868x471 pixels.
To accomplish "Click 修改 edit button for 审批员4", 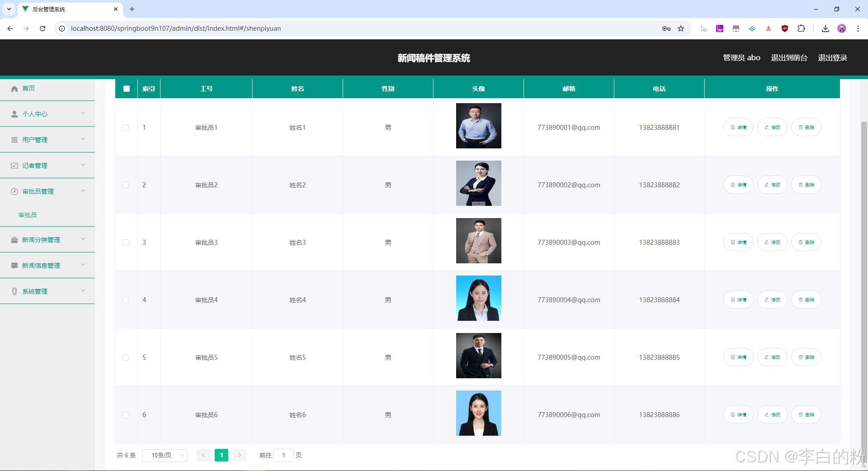I will point(772,300).
